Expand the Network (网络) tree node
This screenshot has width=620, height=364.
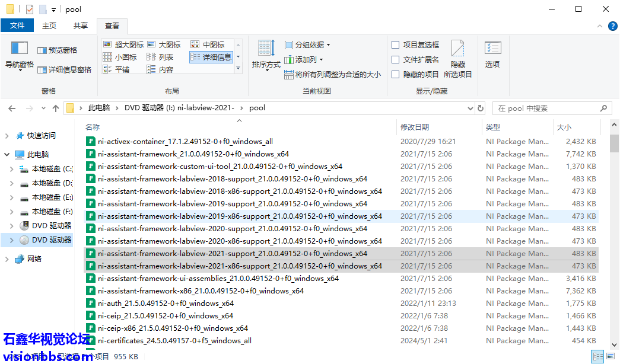(7, 259)
